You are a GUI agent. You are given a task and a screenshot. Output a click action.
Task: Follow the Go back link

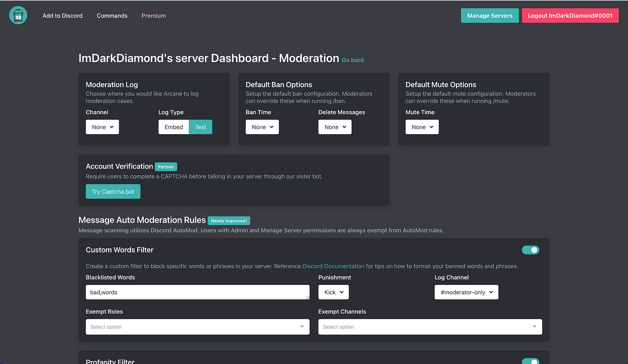tap(353, 60)
